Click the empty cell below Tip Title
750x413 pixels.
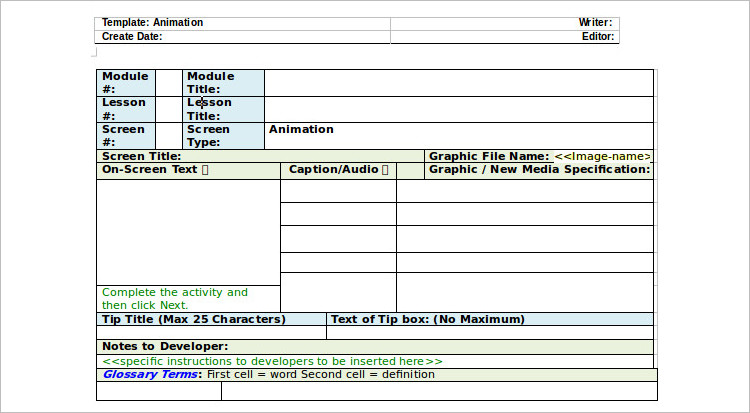[x=211, y=333]
